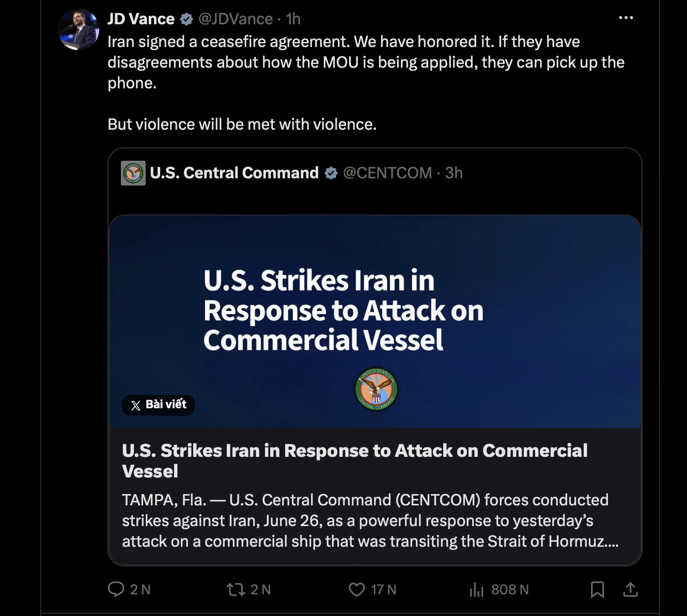Open the U.S. Strikes Iran article image
687x616 pixels.
click(x=375, y=321)
